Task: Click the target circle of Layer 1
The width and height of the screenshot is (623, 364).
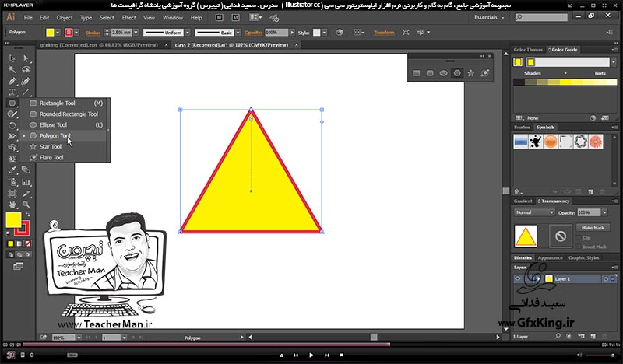Action: point(606,279)
